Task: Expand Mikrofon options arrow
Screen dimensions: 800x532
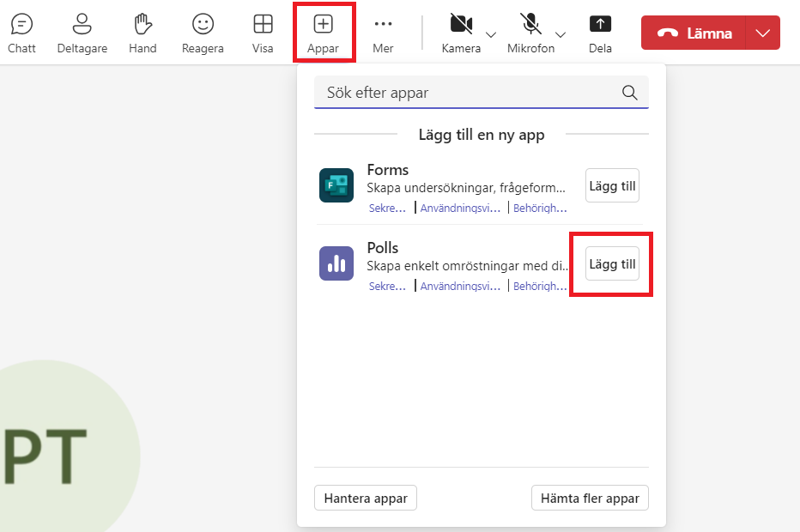Action: point(561,34)
